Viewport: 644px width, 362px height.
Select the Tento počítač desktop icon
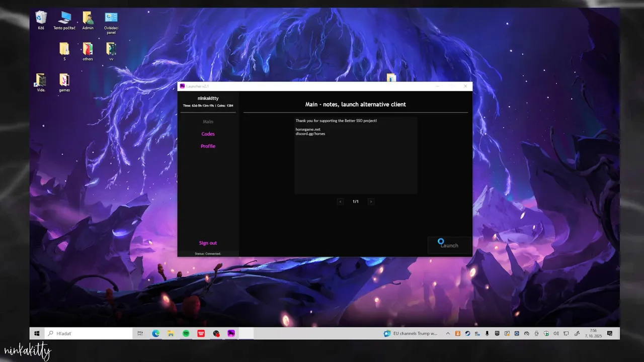coord(64,21)
